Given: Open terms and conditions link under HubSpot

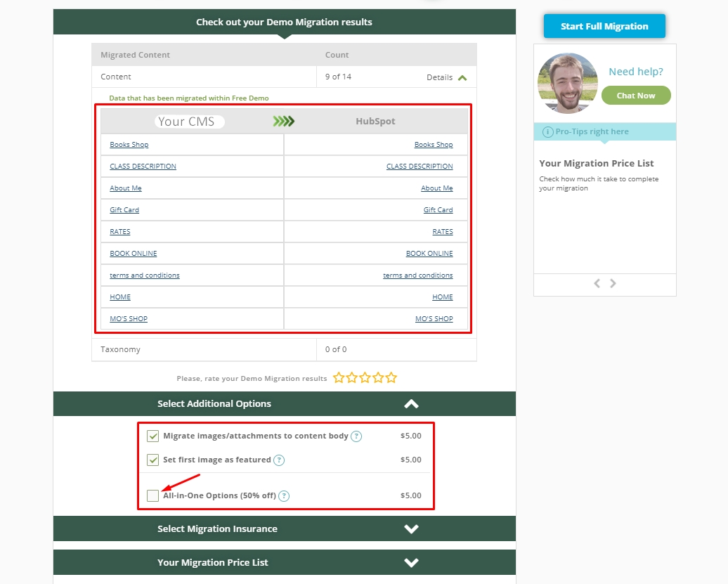Looking at the screenshot, I should [x=417, y=275].
